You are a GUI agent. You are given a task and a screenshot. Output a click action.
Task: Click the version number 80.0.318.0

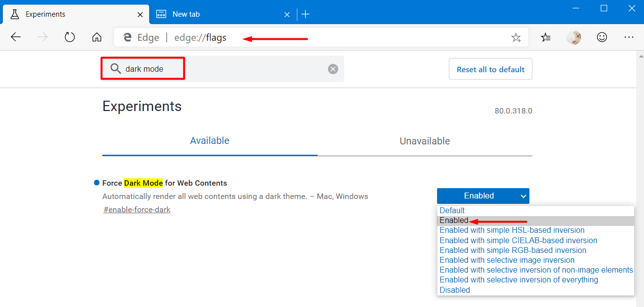click(x=513, y=111)
